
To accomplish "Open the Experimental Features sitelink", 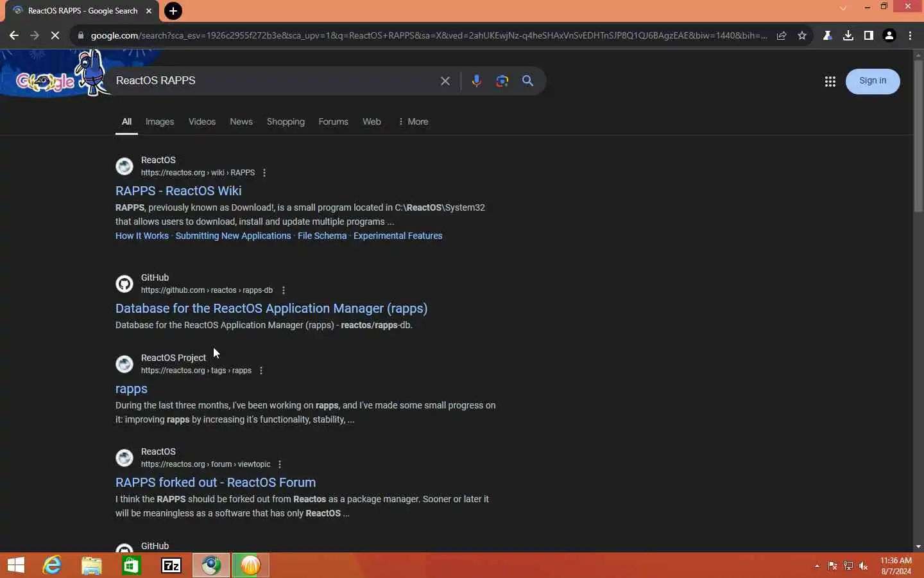I will (398, 236).
